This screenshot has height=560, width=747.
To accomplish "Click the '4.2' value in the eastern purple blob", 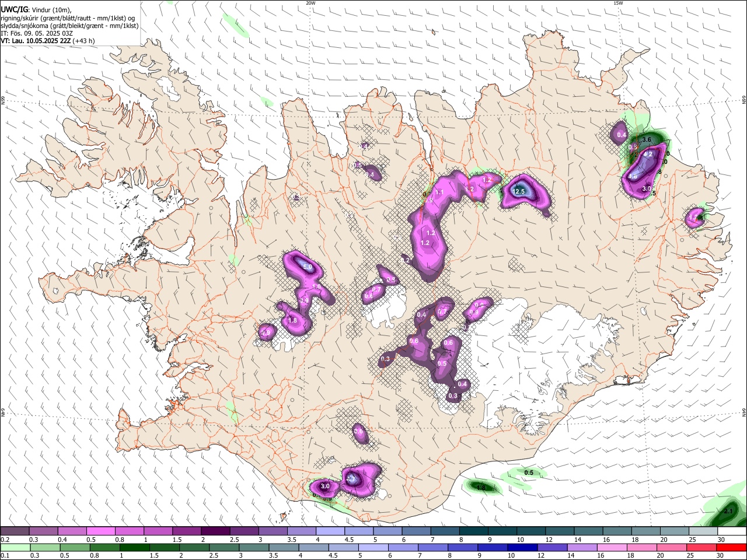I will click(648, 155).
